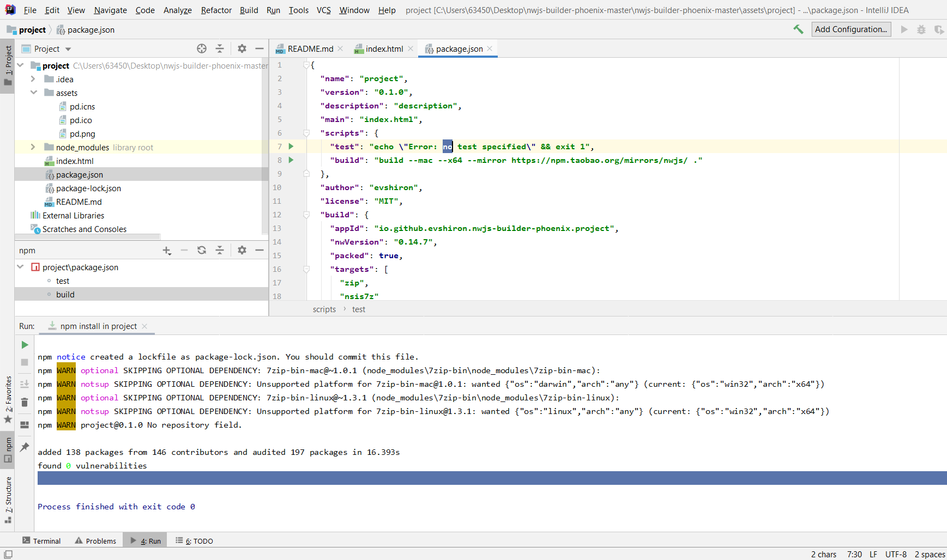
Task: Click the plus add icon in npm panel
Action: click(167, 250)
